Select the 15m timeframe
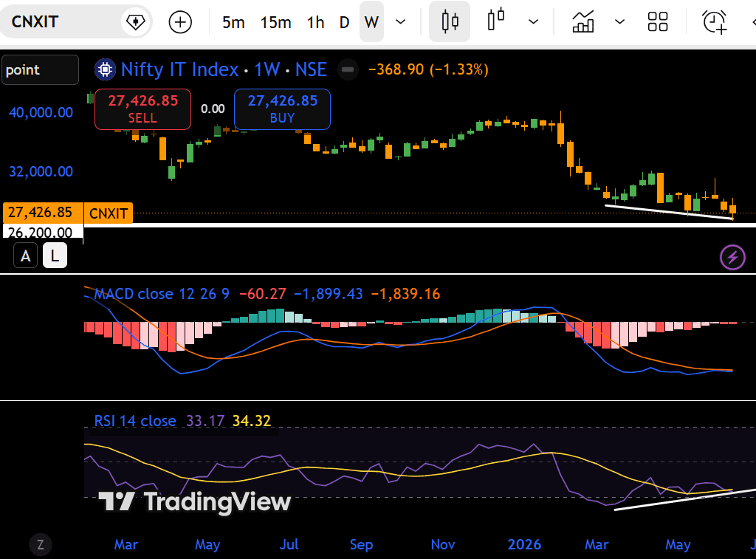 276,22
